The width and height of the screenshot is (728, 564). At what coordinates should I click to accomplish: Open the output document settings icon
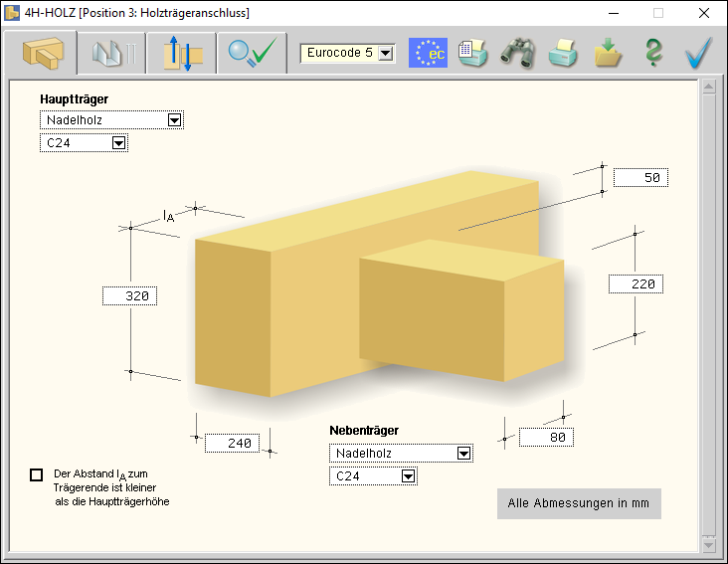pyautogui.click(x=473, y=53)
